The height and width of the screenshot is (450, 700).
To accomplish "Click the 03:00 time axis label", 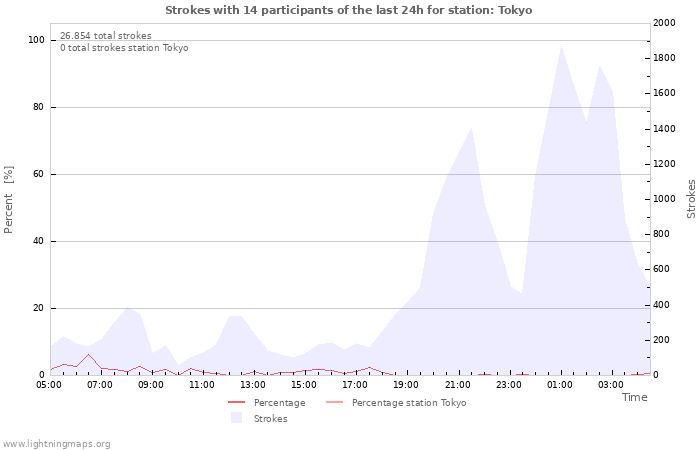I will [611, 385].
